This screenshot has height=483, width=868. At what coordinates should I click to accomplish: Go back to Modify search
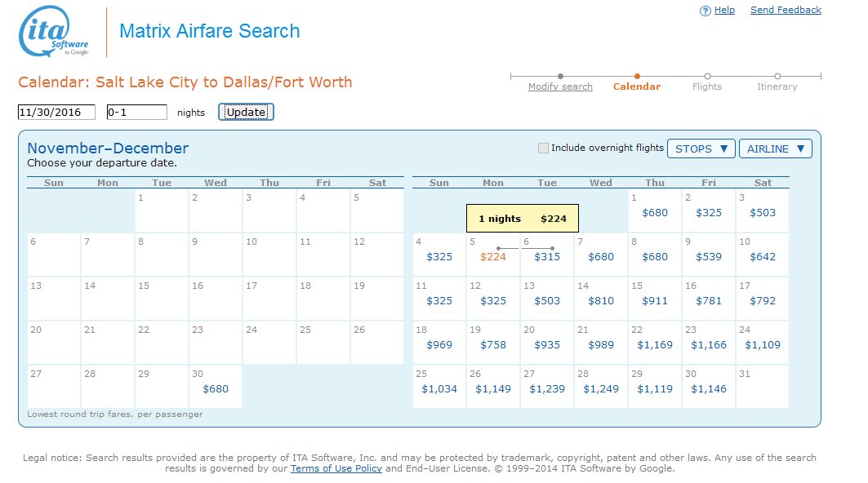coord(560,86)
